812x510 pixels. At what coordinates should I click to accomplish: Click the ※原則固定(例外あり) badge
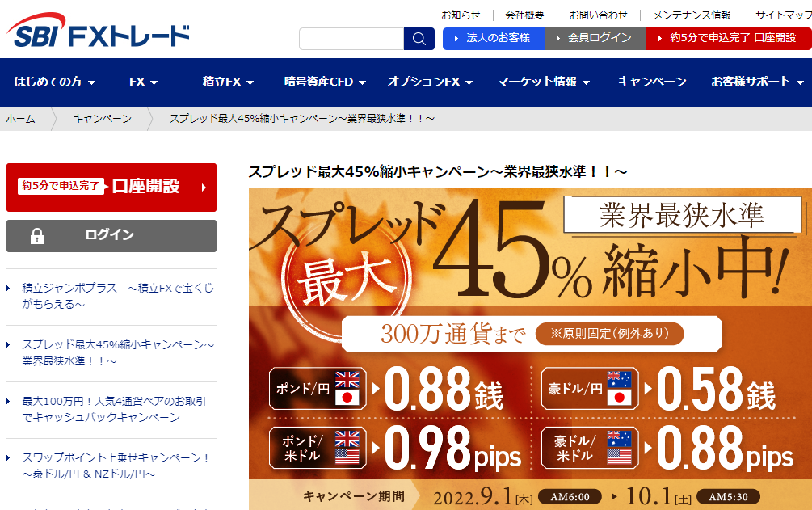coord(609,333)
